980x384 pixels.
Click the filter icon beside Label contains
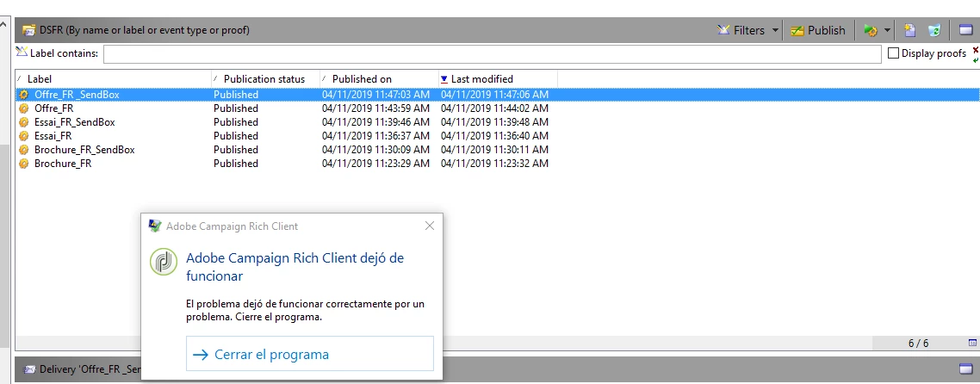pyautogui.click(x=22, y=53)
